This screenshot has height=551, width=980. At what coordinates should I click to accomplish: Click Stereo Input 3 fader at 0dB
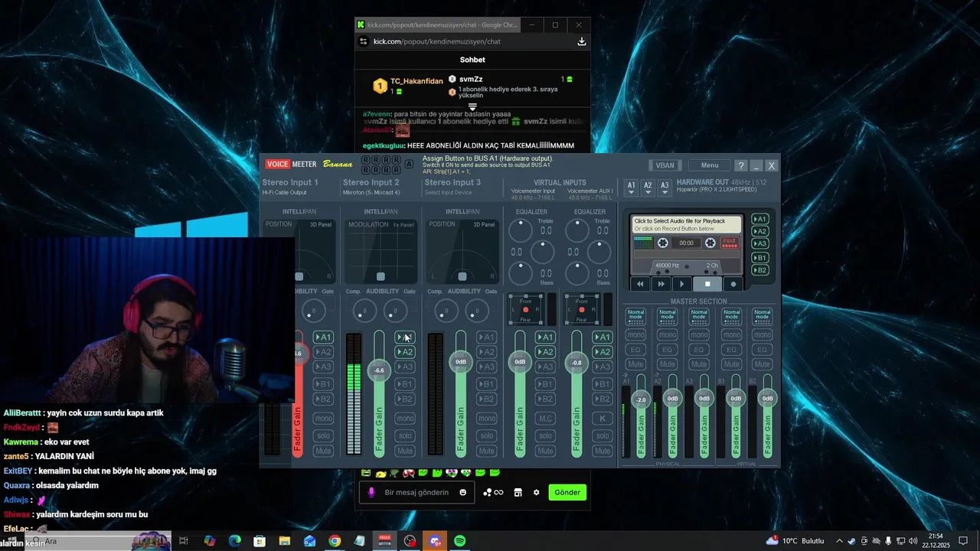[x=461, y=362]
